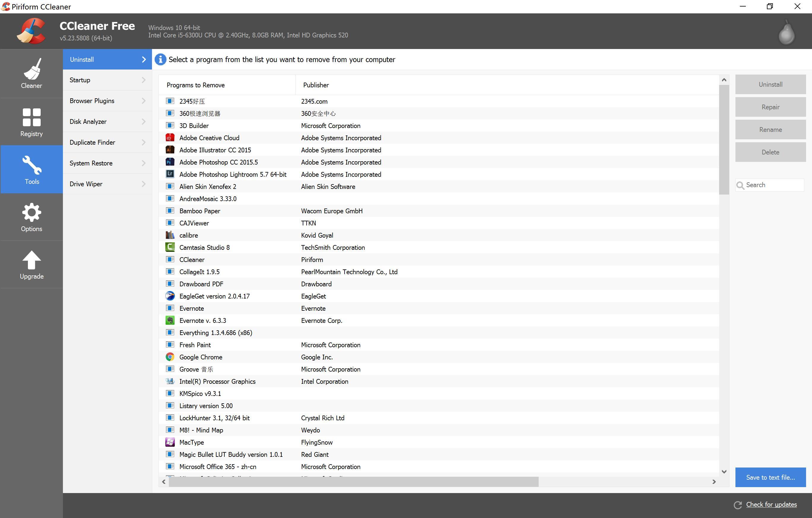Expand the Drive Wiper chevron arrow
This screenshot has height=518, width=812.
pos(144,184)
